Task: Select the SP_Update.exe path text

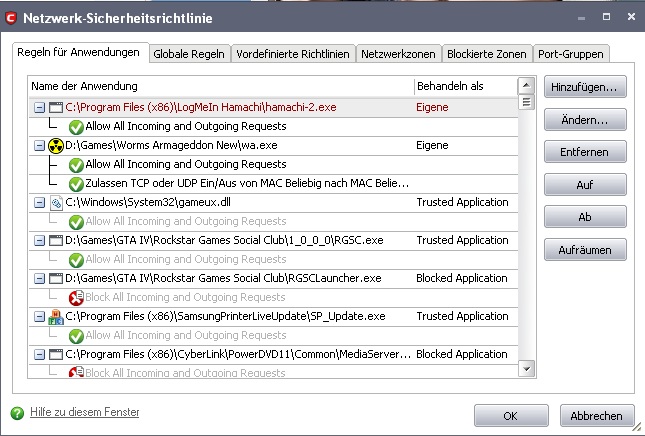Action: pos(225,317)
